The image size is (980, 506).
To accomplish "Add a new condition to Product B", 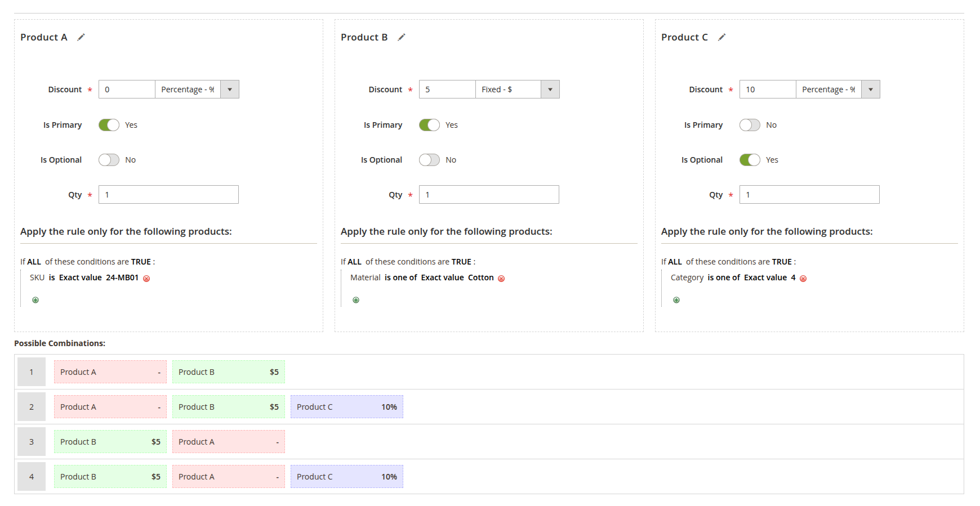I will coord(356,300).
